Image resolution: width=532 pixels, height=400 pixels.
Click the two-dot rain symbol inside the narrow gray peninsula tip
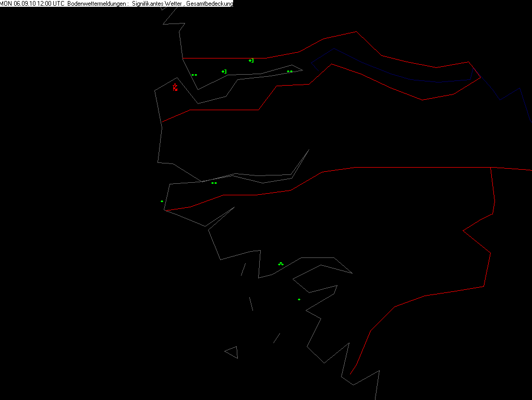pos(290,72)
